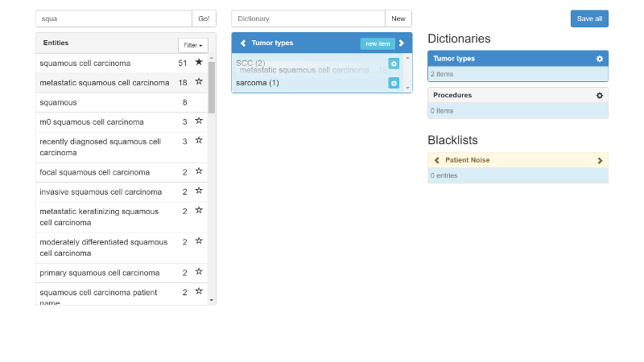The height and width of the screenshot is (362, 644).
Task: Focus the Dictionary name input field
Action: click(308, 19)
